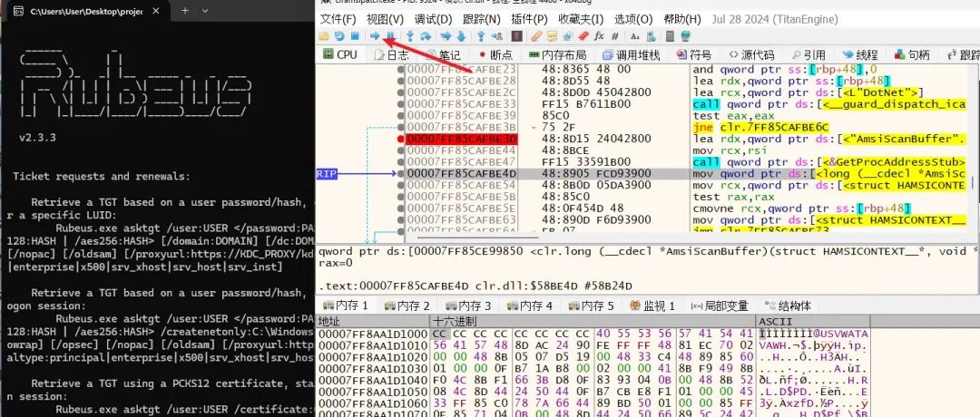Click the Step Over toolbar icon

(426, 35)
